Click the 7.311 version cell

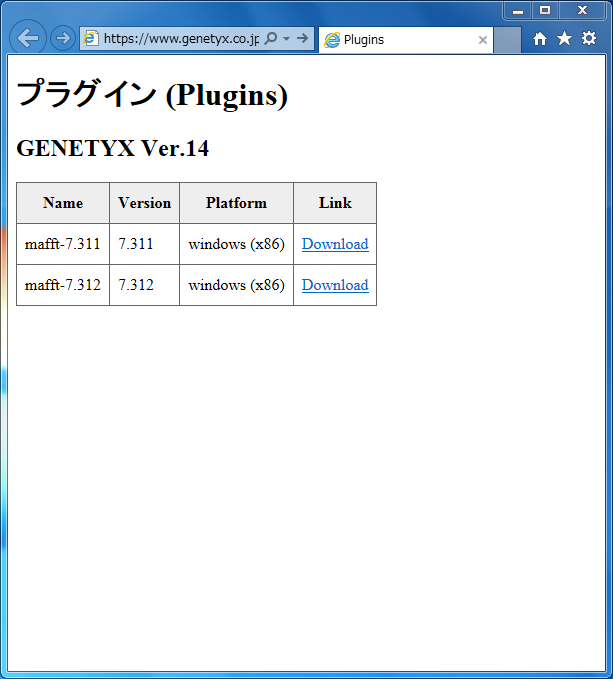(x=145, y=244)
